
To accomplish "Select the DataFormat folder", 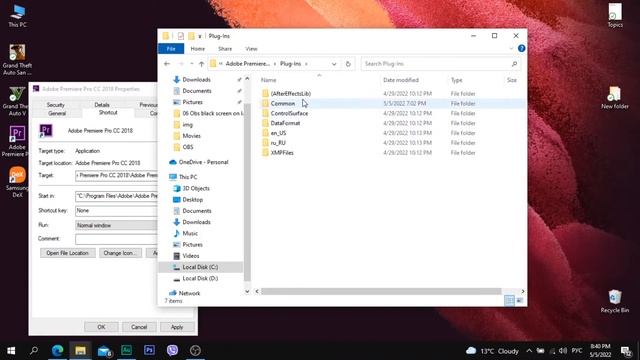I will point(285,123).
